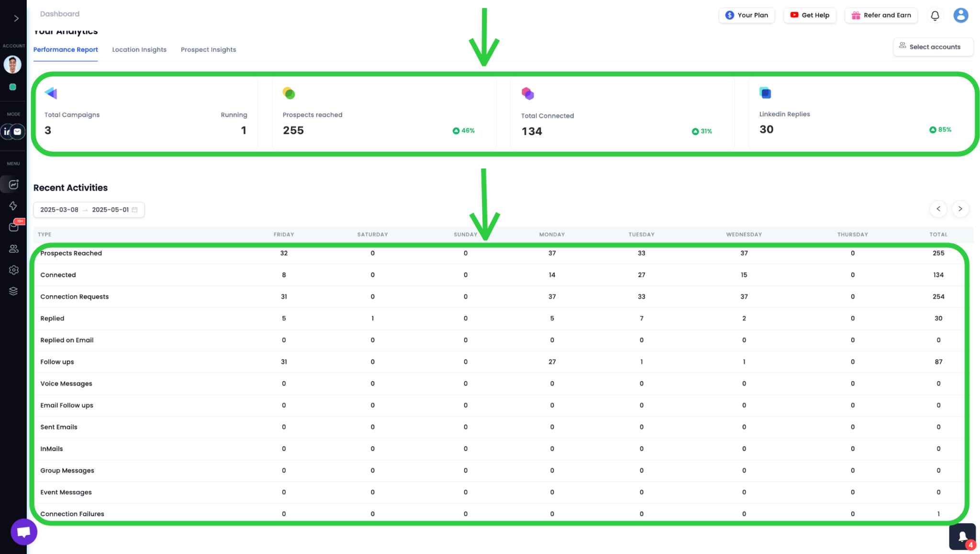Open the Prospect Insights tab
980x554 pixels.
point(209,49)
